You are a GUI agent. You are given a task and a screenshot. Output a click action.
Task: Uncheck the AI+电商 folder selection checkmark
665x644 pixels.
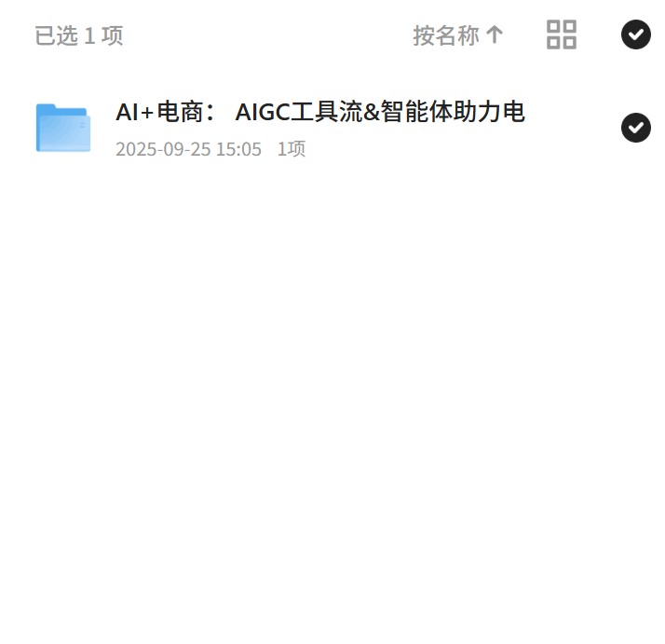point(636,128)
